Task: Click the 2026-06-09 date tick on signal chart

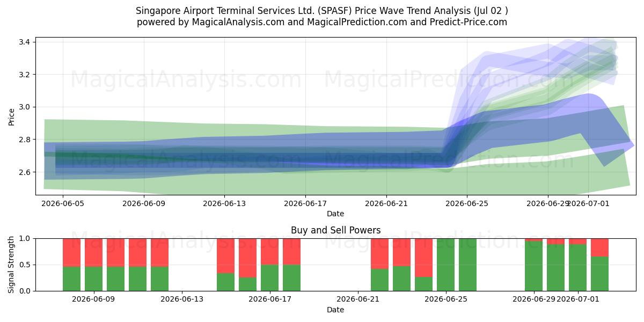Action: 94,299
